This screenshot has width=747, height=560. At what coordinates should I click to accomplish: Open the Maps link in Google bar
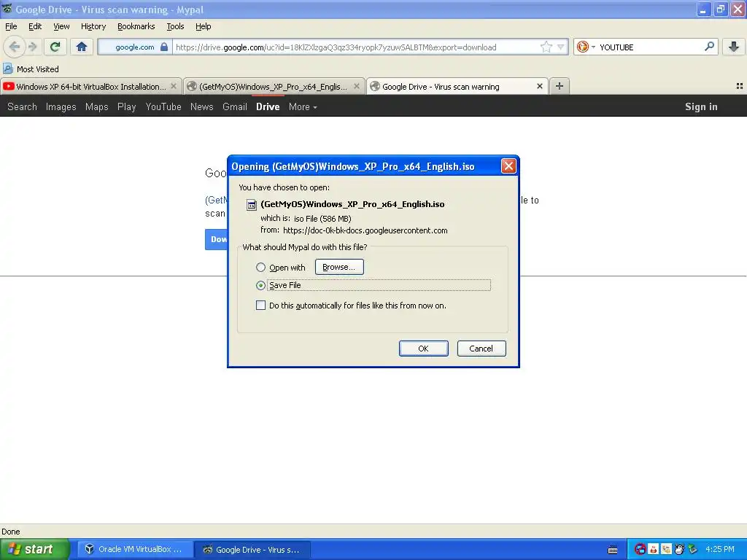(97, 106)
